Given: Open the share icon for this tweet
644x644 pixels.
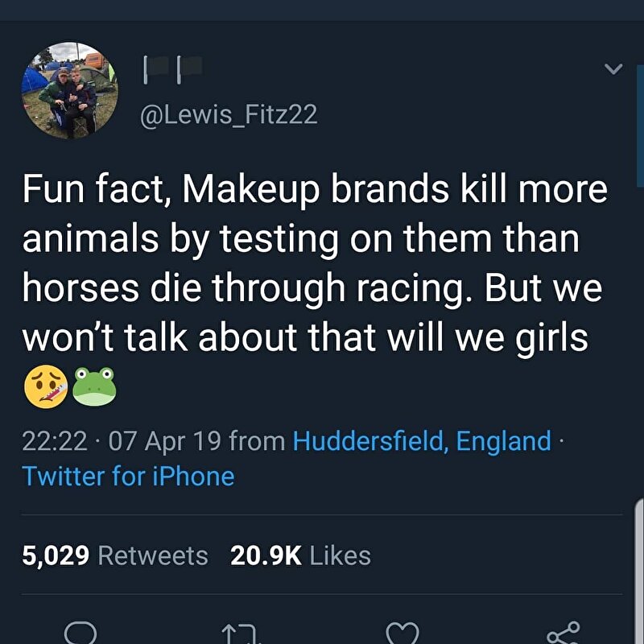Looking at the screenshot, I should click(x=562, y=633).
